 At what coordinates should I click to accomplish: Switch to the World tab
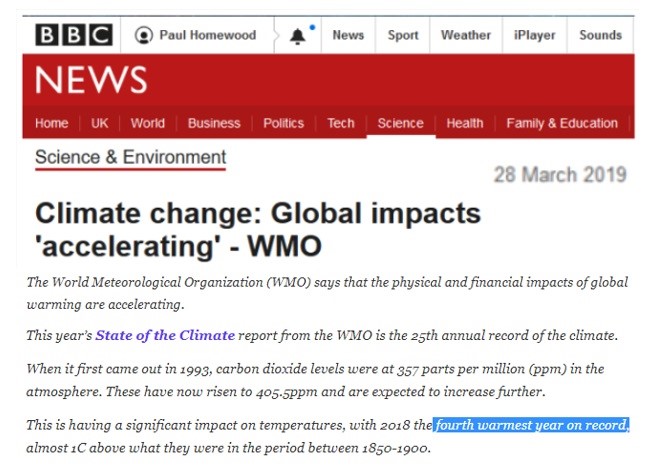147,123
